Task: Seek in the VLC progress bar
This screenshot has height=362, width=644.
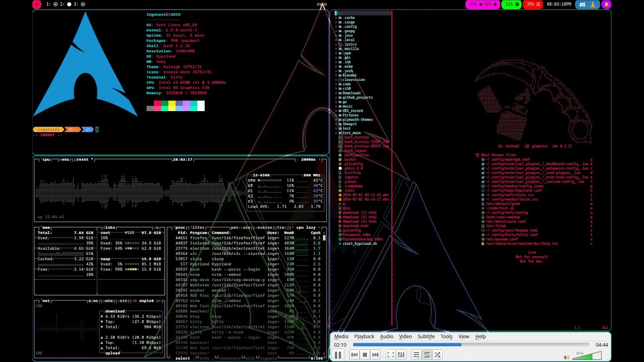Action: (472, 345)
